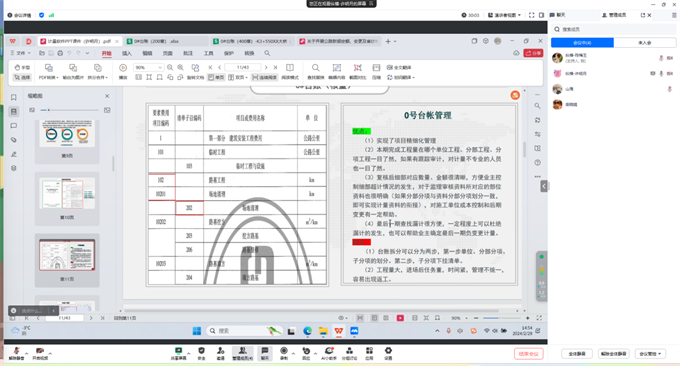
Task: Click Mute all (全体静音) button
Action: [x=577, y=354]
